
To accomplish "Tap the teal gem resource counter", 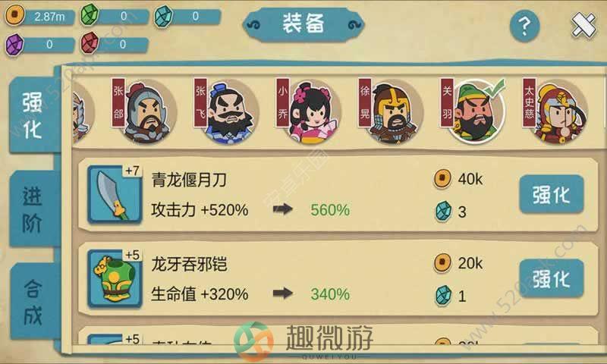I will (187, 17).
